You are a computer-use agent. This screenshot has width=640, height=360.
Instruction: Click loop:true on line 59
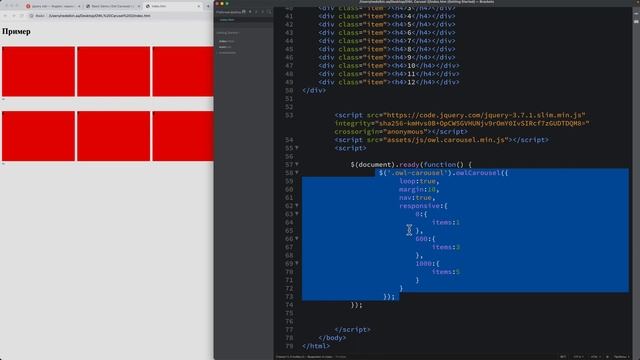418,181
